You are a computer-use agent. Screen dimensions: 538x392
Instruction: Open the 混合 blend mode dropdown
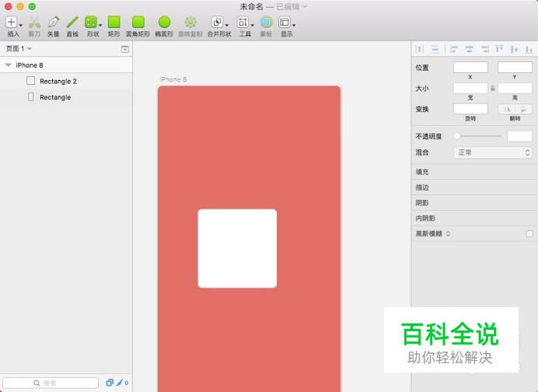(x=493, y=152)
